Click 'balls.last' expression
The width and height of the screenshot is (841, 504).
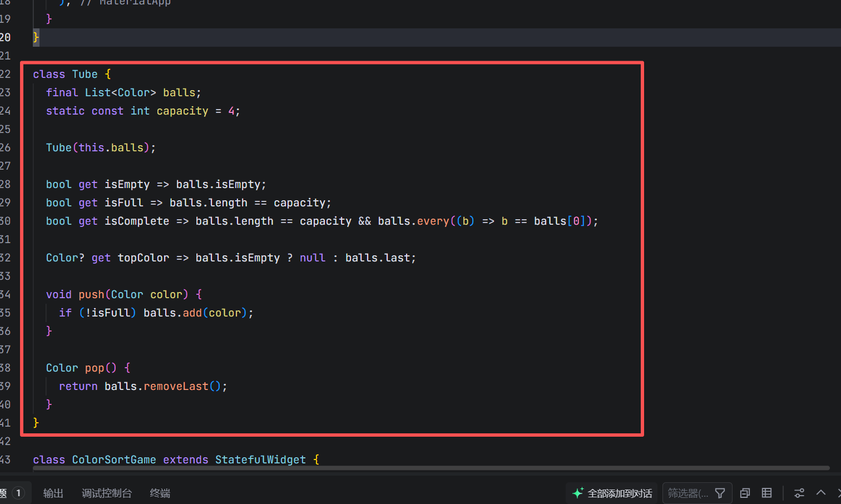pyautogui.click(x=378, y=258)
